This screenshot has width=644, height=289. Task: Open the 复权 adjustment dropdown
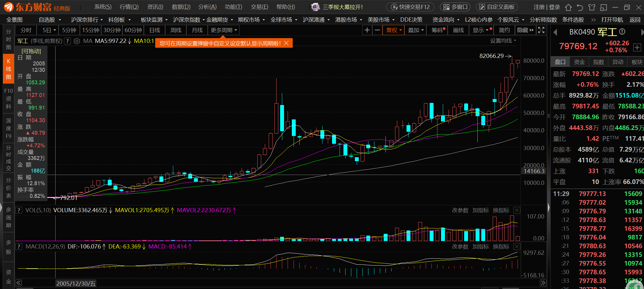tap(394, 30)
